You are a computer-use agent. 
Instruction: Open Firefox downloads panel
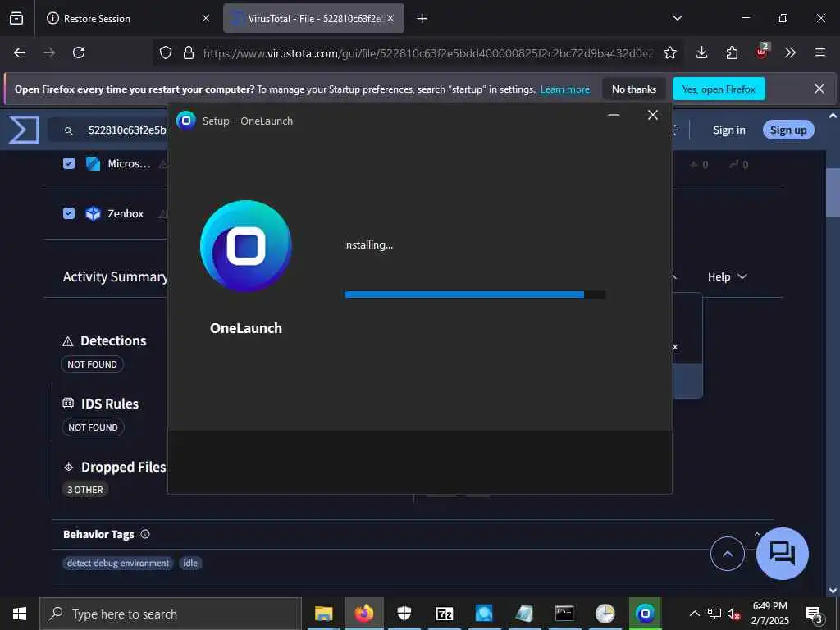coord(702,52)
